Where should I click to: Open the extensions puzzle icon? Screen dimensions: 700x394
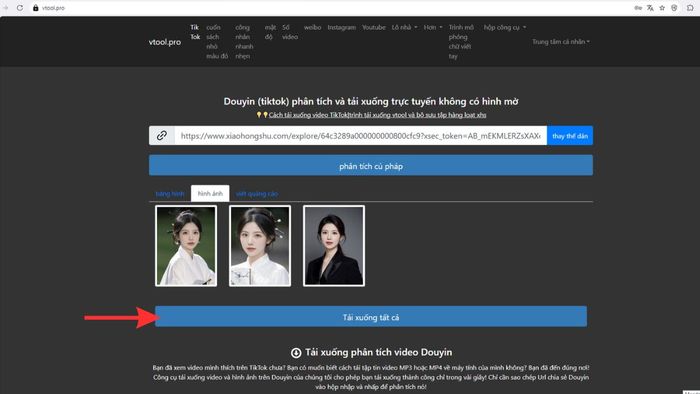coord(690,8)
